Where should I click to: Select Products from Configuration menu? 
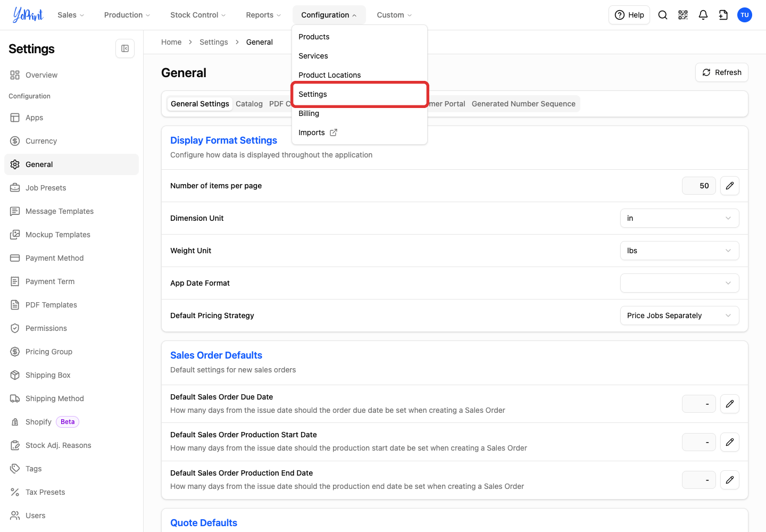click(x=360, y=37)
